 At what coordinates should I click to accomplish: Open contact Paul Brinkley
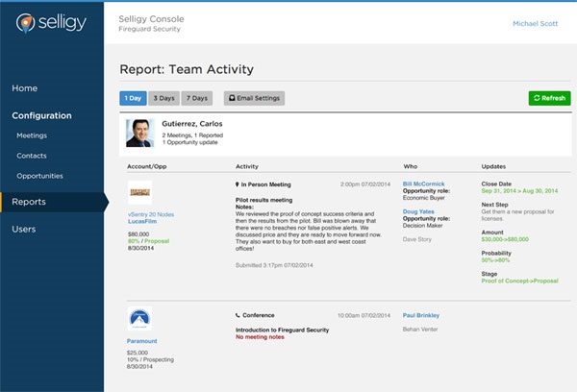click(x=421, y=315)
